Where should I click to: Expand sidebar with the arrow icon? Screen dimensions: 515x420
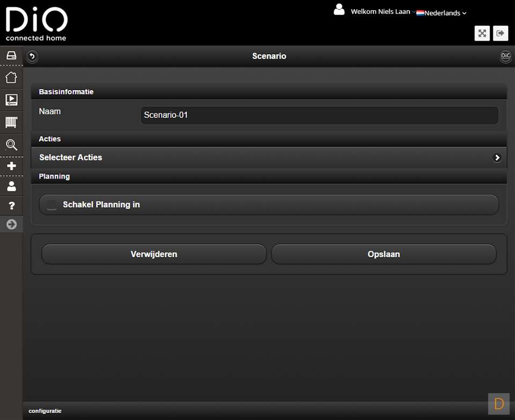[11, 224]
